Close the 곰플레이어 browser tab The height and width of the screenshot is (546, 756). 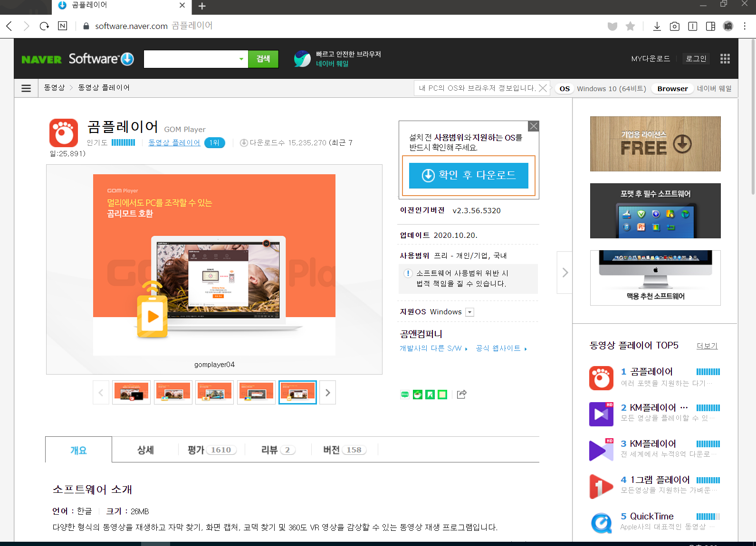click(182, 5)
